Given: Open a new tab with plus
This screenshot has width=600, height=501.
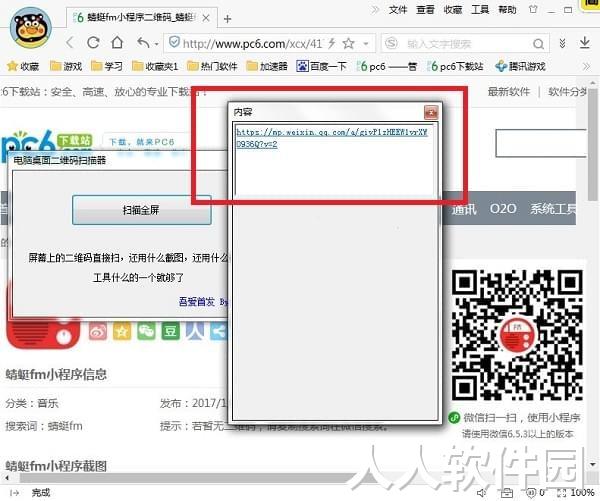Looking at the screenshot, I should 227,18.
